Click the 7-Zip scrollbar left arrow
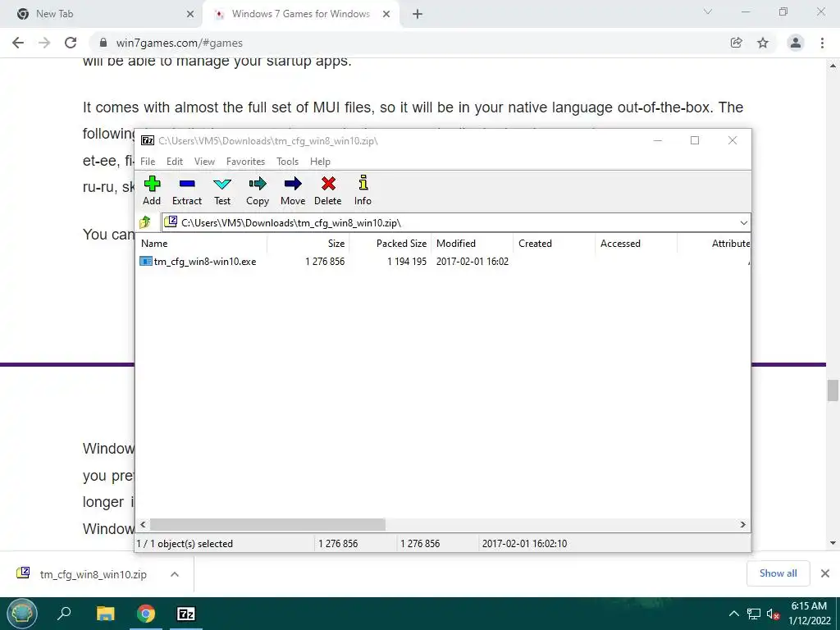This screenshot has height=630, width=840. click(x=143, y=524)
